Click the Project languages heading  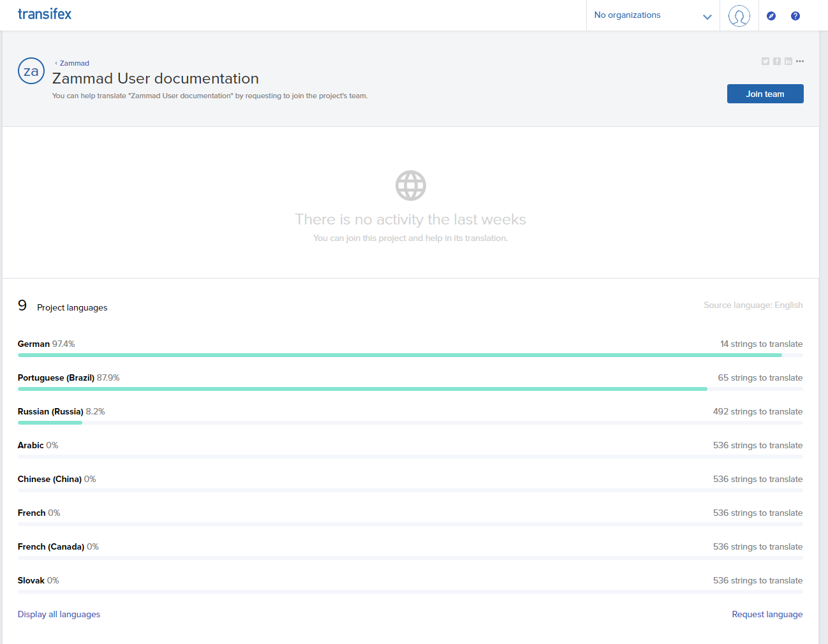pos(72,307)
